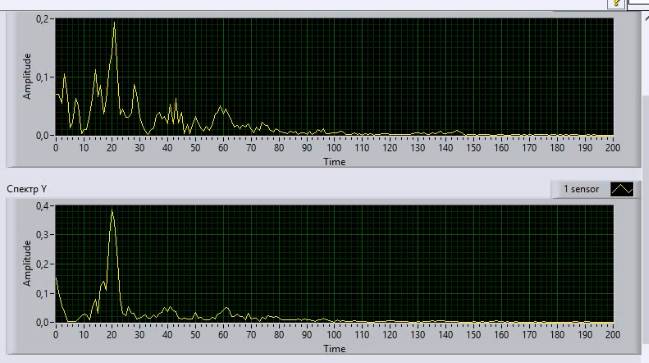Click the 200 end value on lower Time axis

click(613, 334)
